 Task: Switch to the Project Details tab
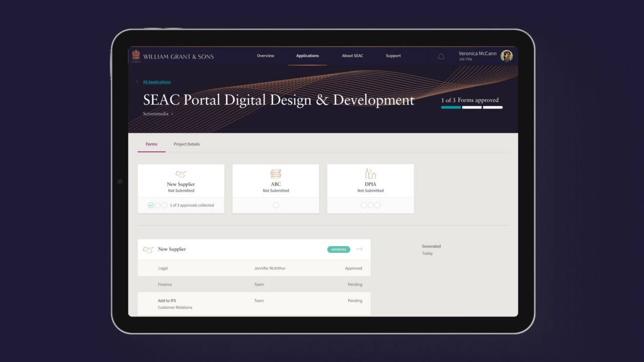click(186, 144)
